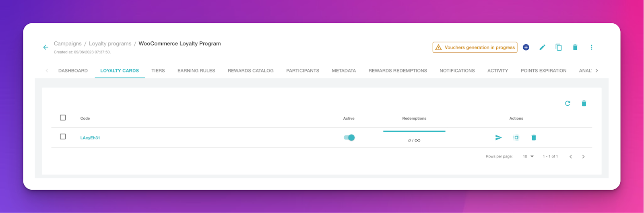The image size is (644, 213).
Task: Send loyalty card LAcyEh31 via paper plane
Action: coord(498,137)
